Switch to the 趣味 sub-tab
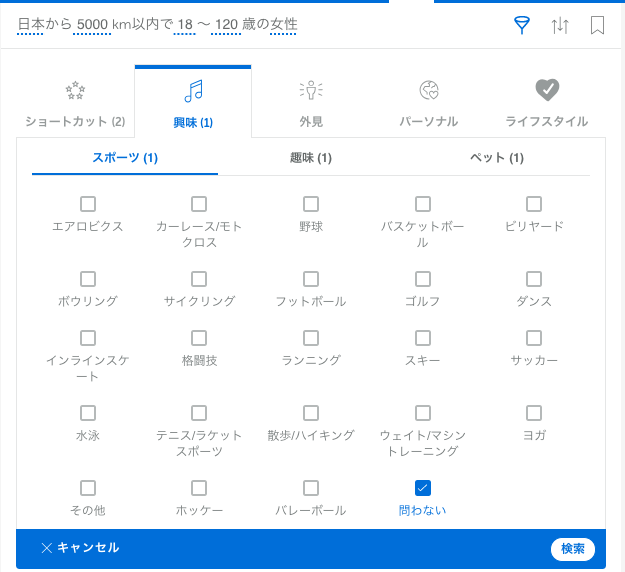The height and width of the screenshot is (572, 625). (x=310, y=158)
